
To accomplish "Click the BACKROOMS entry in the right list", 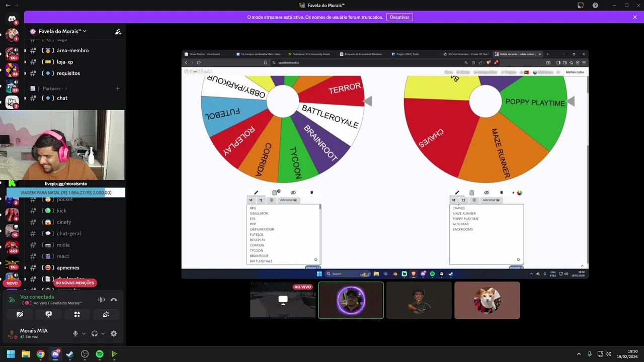I will coord(462,229).
